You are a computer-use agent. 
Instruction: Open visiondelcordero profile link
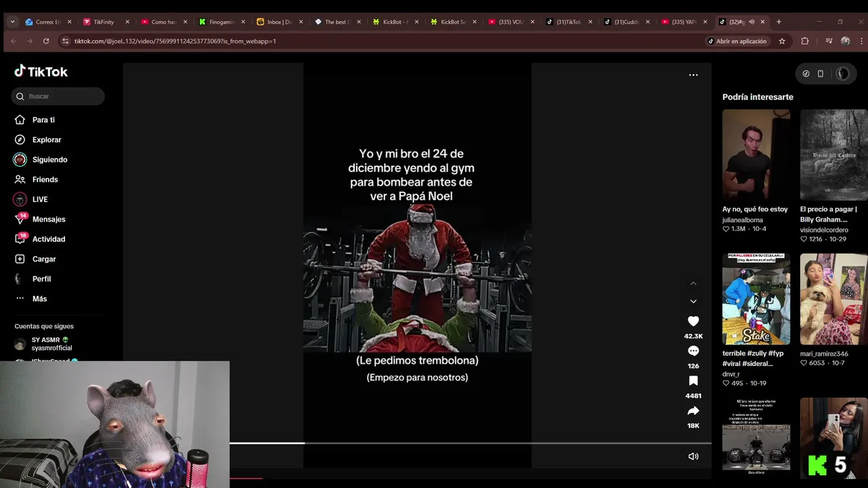pos(824,230)
